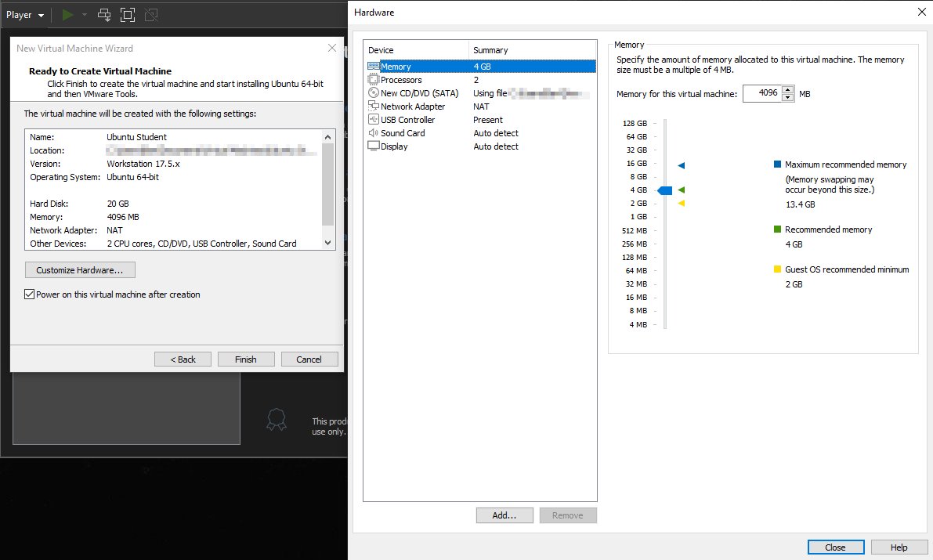Click the memory size input field

click(x=761, y=94)
